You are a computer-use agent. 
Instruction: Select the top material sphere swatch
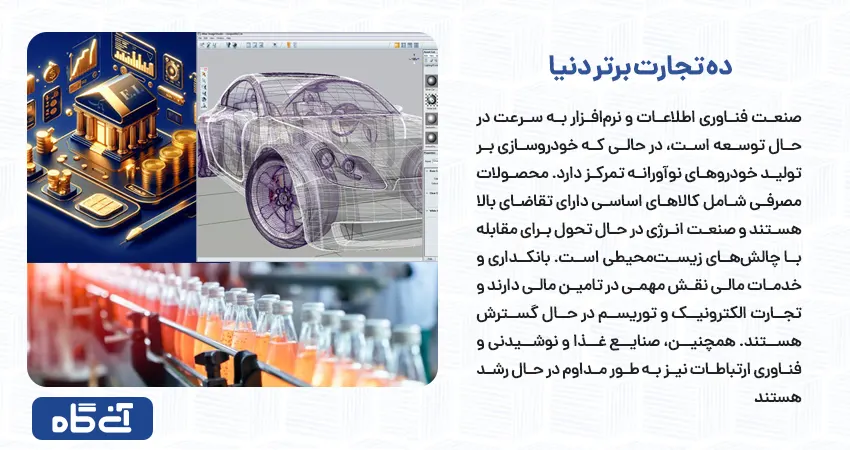pos(429,81)
